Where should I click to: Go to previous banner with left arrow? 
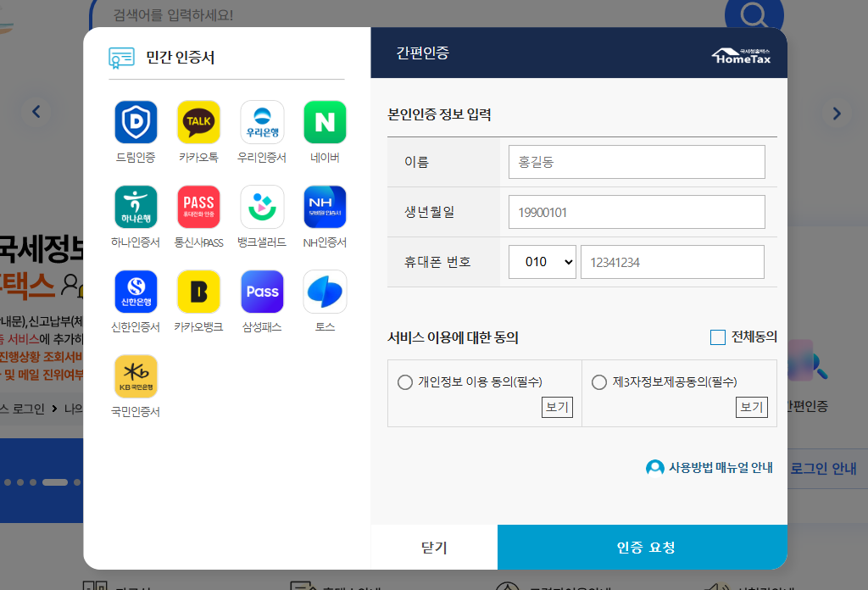tap(36, 112)
